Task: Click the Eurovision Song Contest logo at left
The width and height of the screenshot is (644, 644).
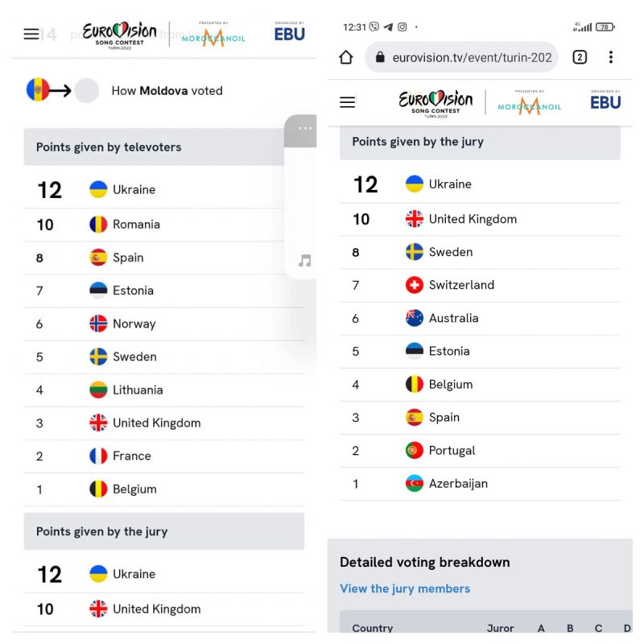Action: (x=119, y=35)
